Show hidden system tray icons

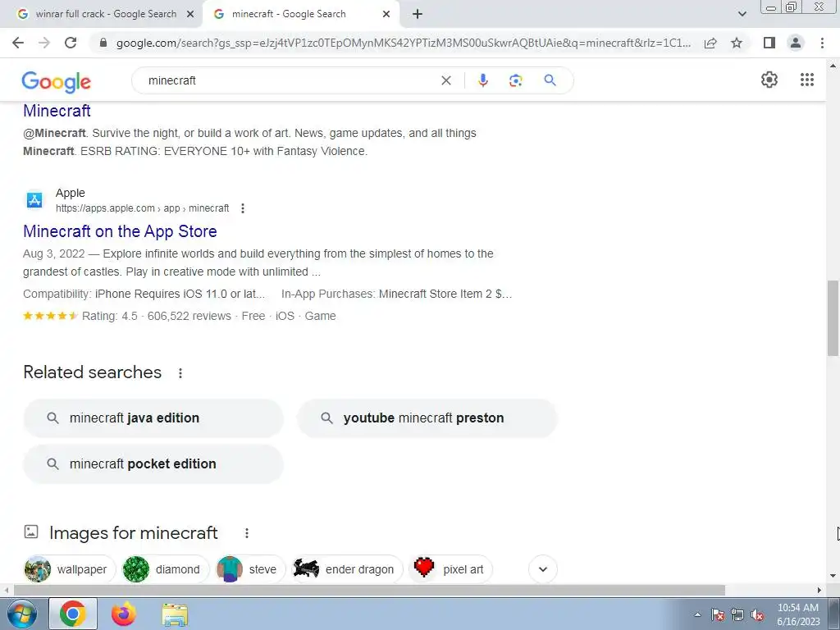click(697, 615)
